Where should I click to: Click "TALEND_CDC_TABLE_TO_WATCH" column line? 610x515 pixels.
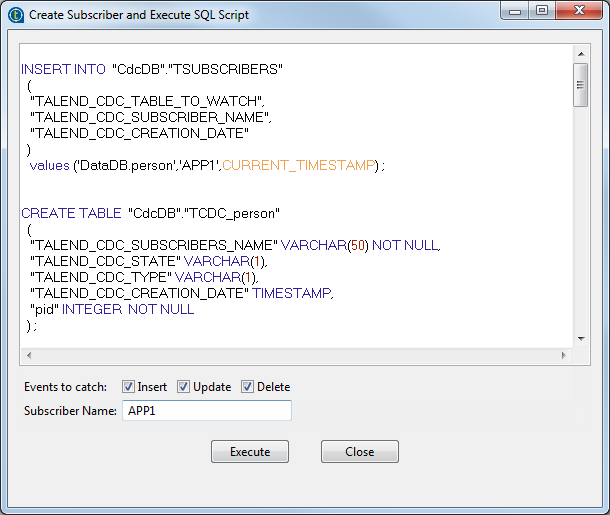pyautogui.click(x=147, y=101)
